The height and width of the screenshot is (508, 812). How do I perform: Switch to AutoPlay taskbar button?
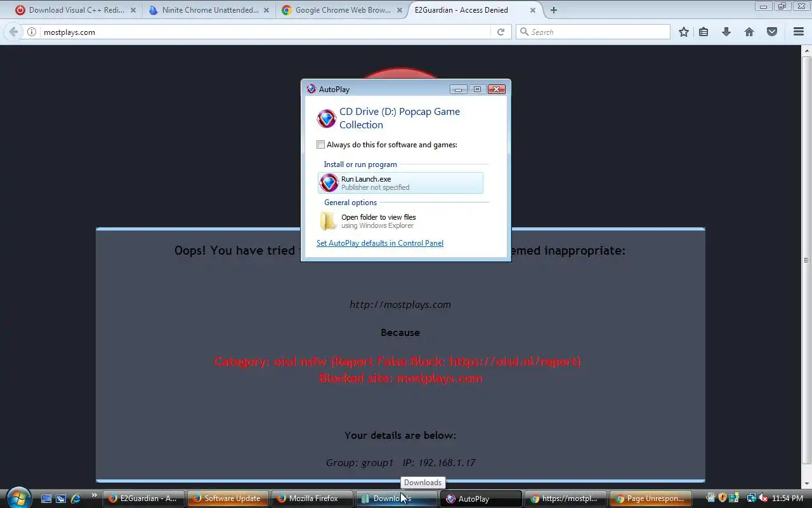(x=481, y=498)
